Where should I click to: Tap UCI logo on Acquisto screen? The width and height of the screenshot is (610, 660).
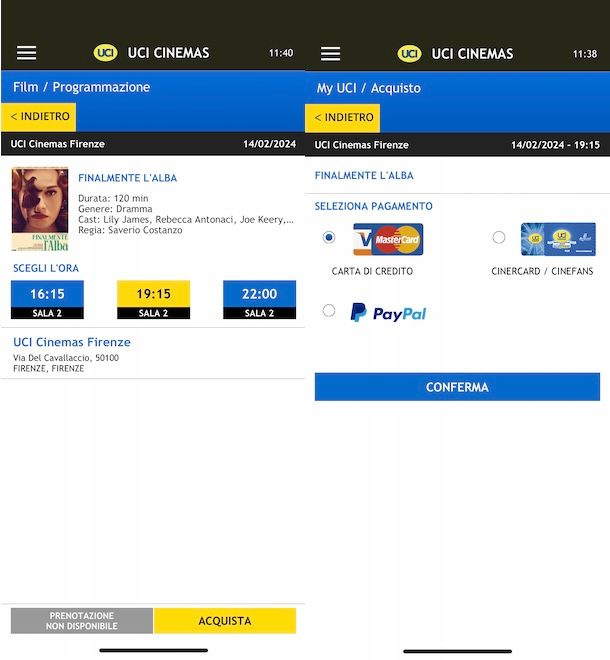tap(409, 54)
